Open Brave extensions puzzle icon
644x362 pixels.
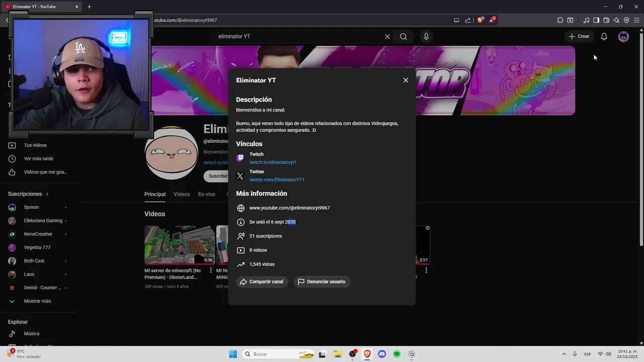pos(560,20)
